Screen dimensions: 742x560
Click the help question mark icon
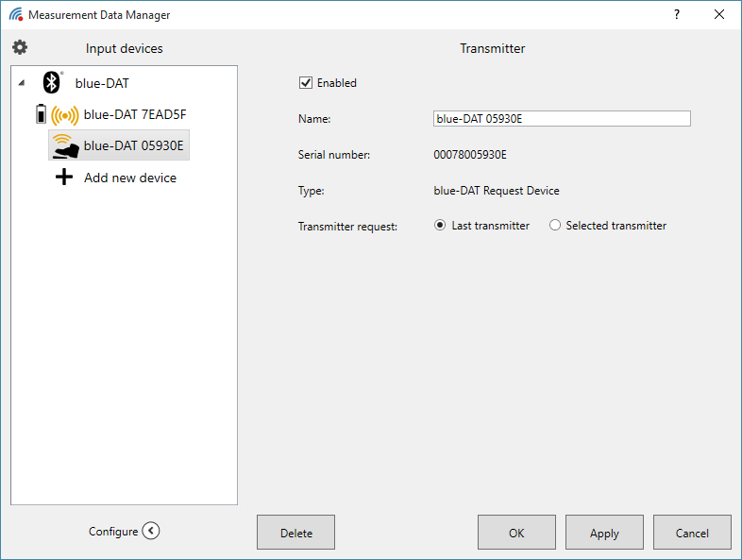point(676,15)
